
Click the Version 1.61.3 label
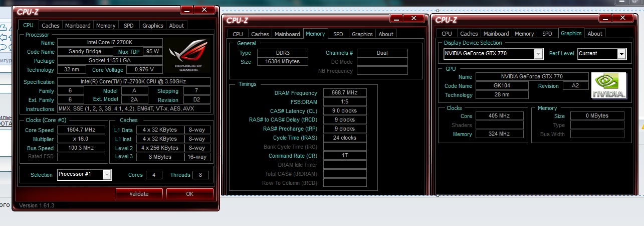pyautogui.click(x=37, y=205)
